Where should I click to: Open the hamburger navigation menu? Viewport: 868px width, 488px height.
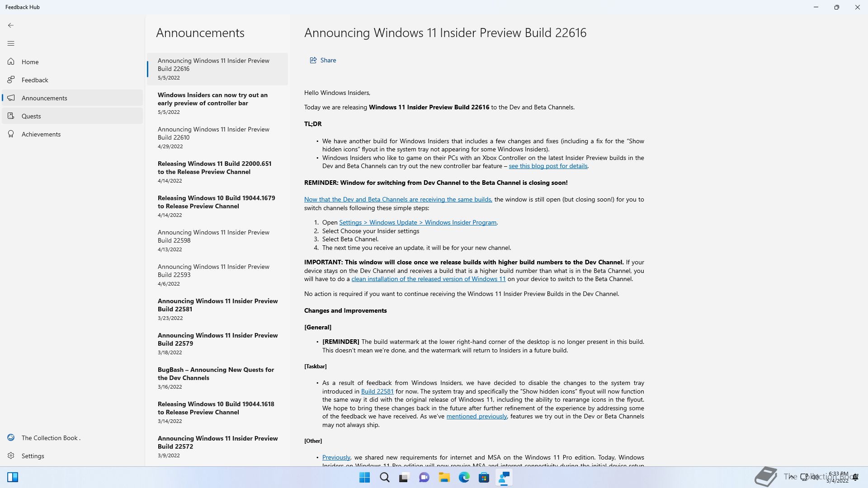(11, 43)
